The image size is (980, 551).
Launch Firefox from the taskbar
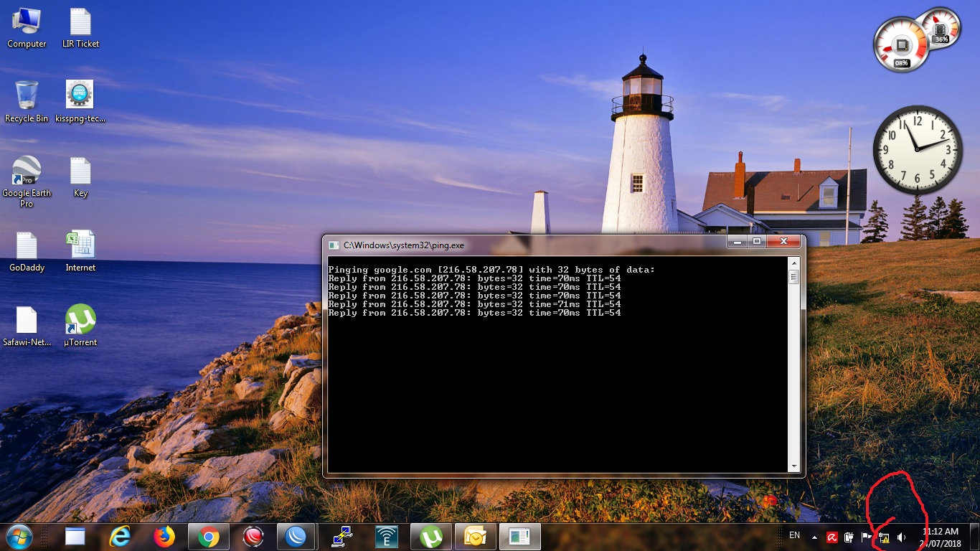[164, 537]
